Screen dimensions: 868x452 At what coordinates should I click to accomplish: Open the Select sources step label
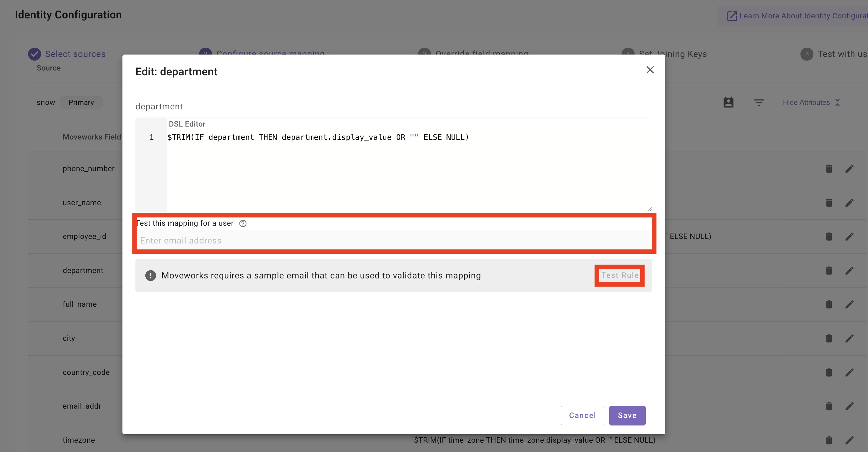click(x=75, y=54)
